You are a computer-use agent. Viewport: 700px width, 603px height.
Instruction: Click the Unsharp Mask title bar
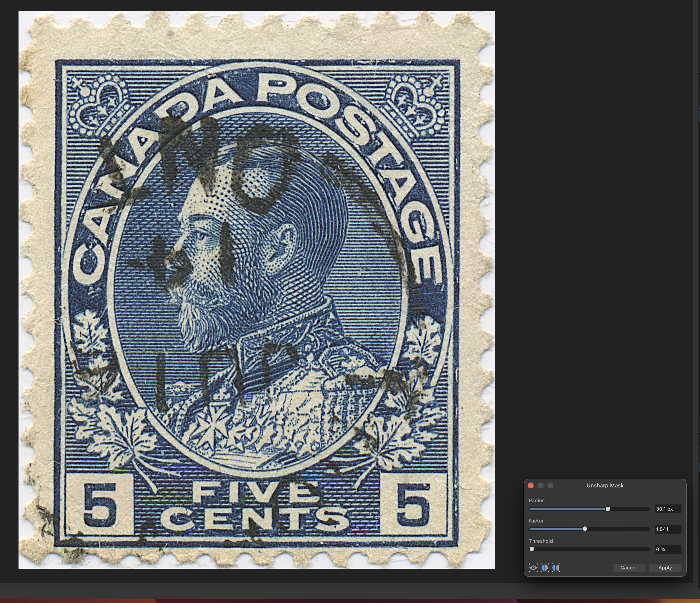coord(605,485)
